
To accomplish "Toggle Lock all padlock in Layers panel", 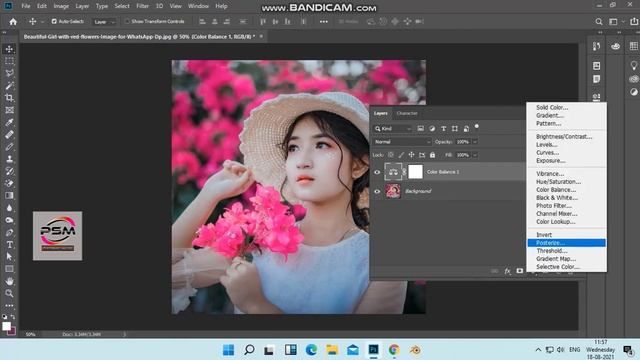I will coord(432,155).
